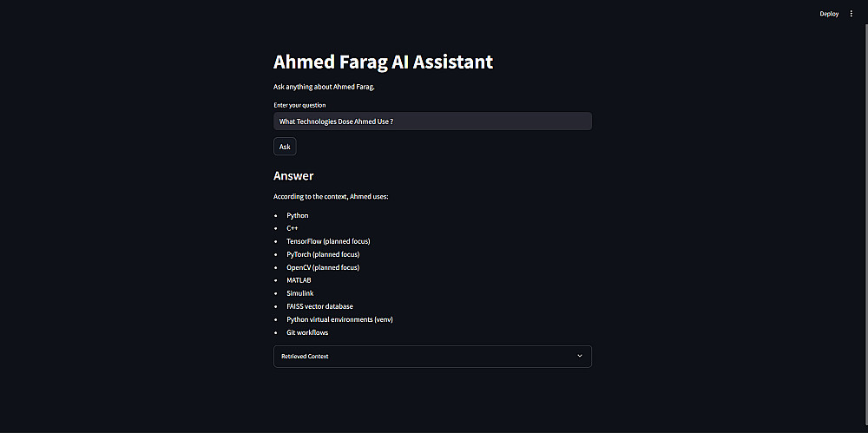Click the PyTorch (planned focus) entry

pyautogui.click(x=323, y=254)
